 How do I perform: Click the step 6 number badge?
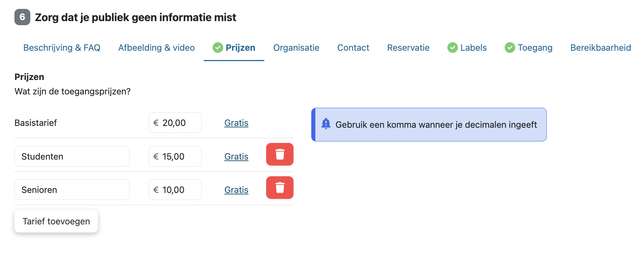tap(22, 17)
